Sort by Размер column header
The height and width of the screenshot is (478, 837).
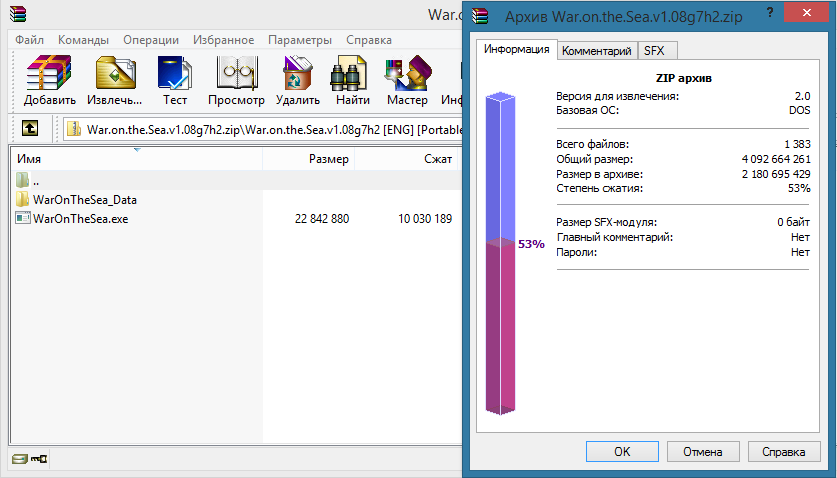309,159
